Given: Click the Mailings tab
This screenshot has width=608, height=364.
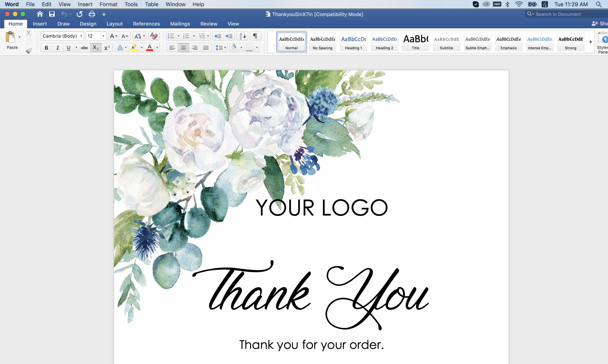Looking at the screenshot, I should [180, 24].
